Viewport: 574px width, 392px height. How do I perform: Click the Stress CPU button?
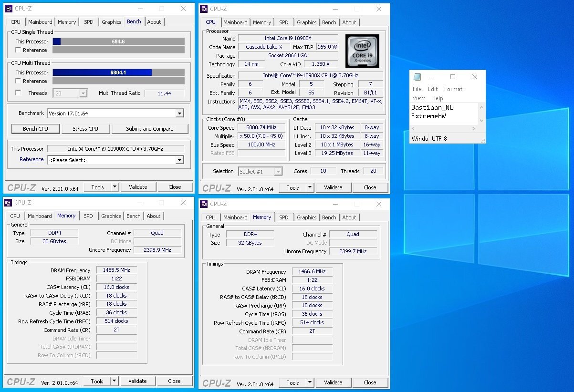coord(85,129)
